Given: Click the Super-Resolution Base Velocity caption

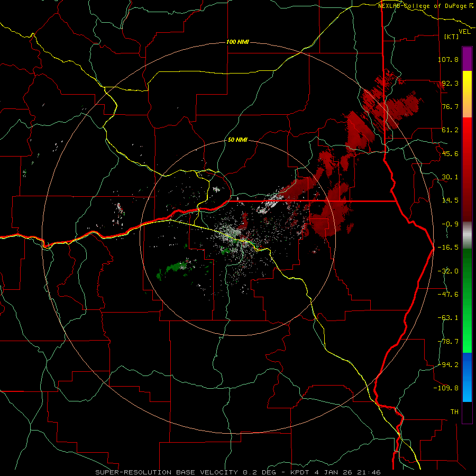Looking at the screenshot, I should 237,472.
